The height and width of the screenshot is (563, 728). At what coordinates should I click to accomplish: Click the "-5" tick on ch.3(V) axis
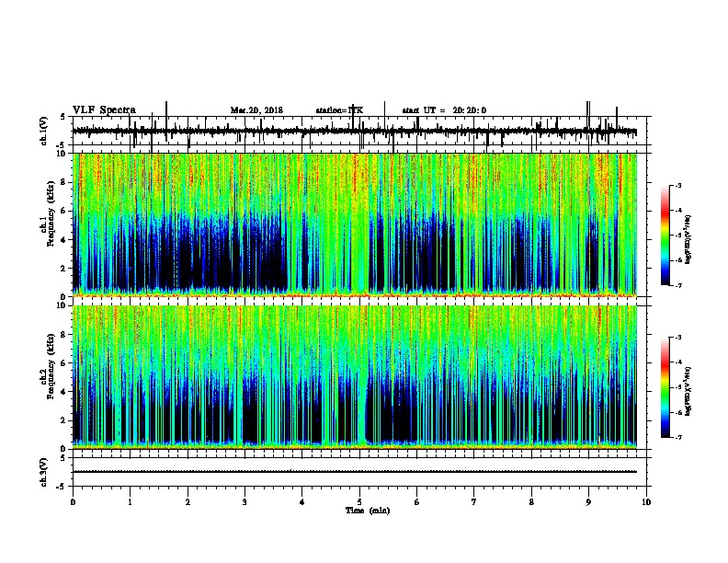click(61, 487)
